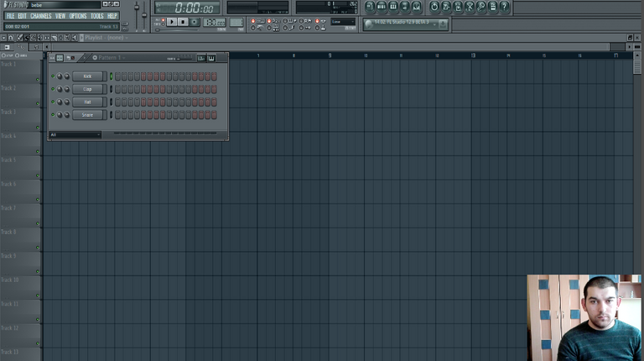Click the Stop button in the transport
Screen dimensions: 644x361
pyautogui.click(x=183, y=22)
